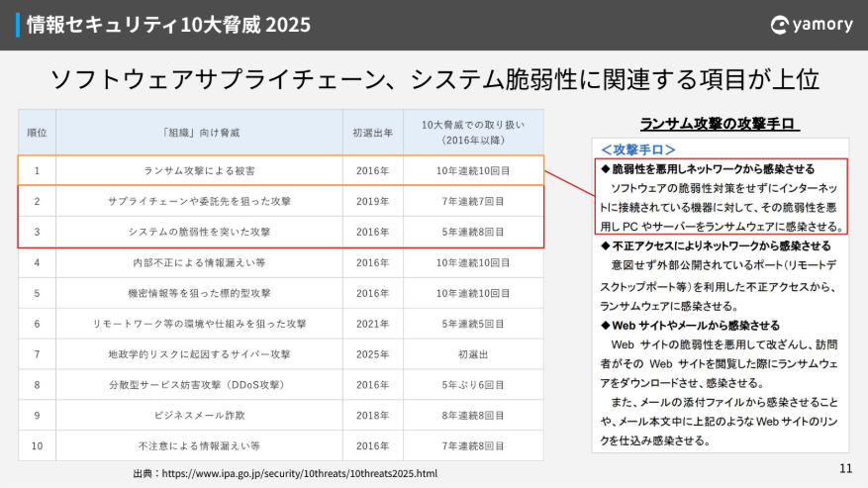This screenshot has width=868, height=488.
Task: Click the ◆不正アクセスによりネットワークから感染させる bullet
Action: [716, 245]
